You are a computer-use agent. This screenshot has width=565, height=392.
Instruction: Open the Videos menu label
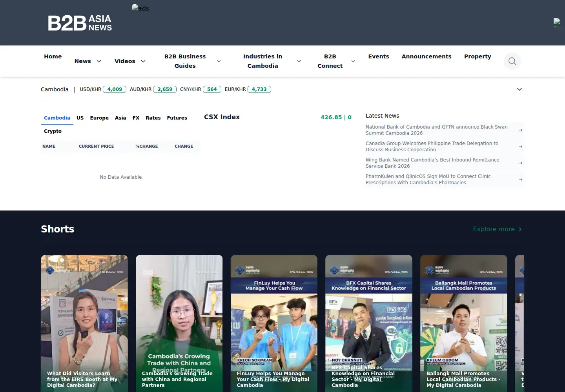[125, 61]
